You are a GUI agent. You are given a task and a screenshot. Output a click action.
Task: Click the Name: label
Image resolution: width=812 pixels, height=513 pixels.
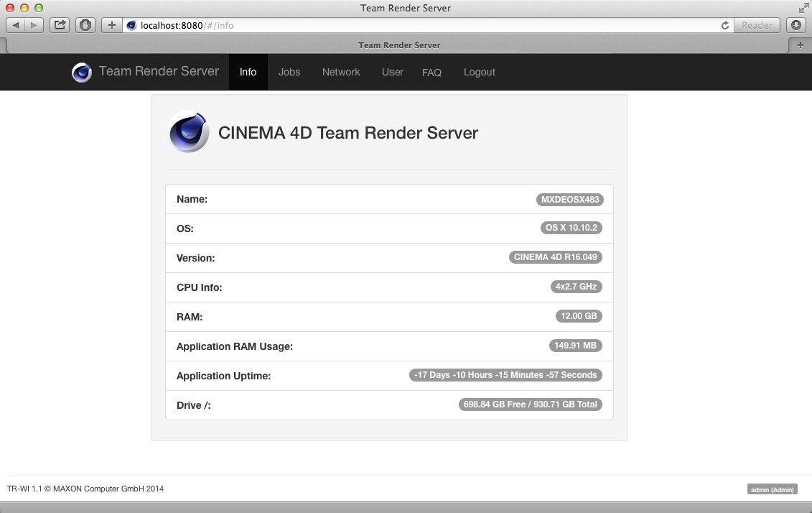tap(192, 200)
